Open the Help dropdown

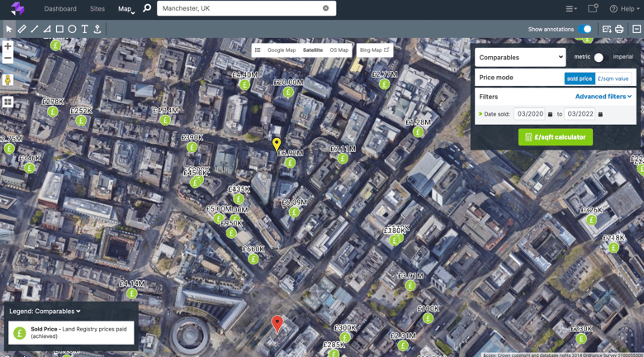624,8
